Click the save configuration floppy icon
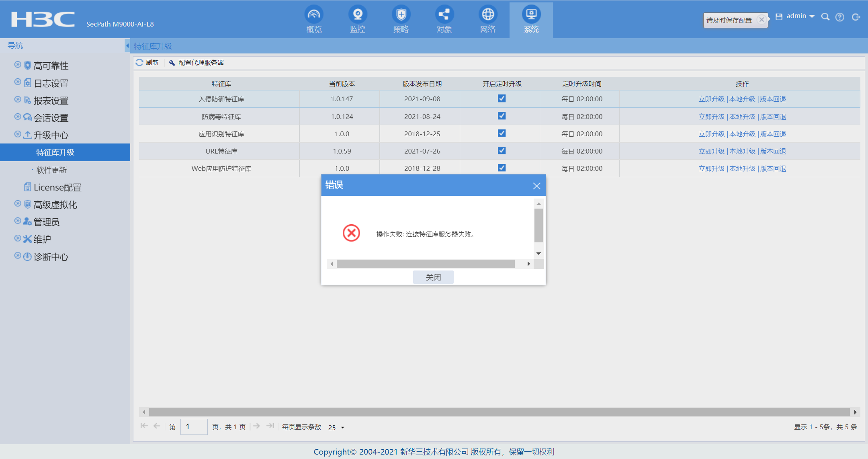This screenshot has width=868, height=459. pyautogui.click(x=779, y=16)
